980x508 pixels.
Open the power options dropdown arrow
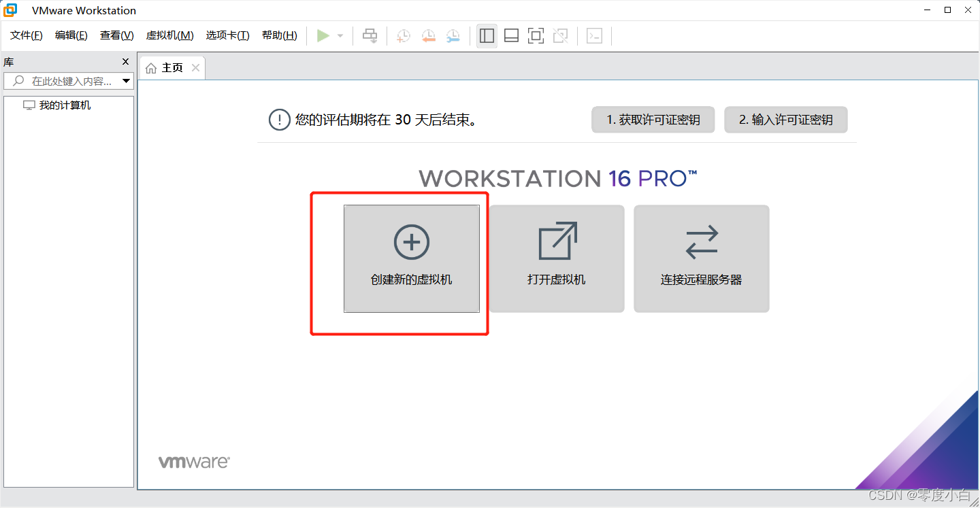(340, 36)
